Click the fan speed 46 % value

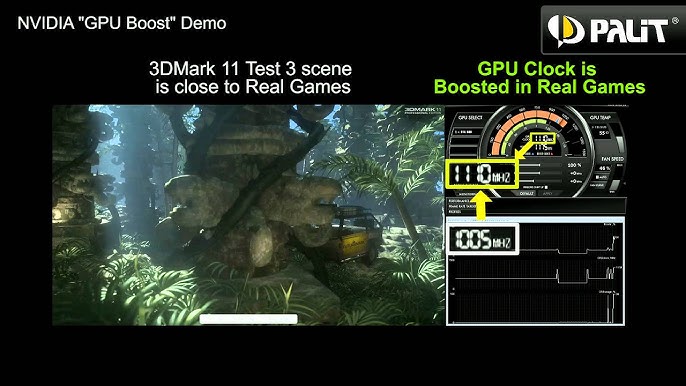[605, 168]
